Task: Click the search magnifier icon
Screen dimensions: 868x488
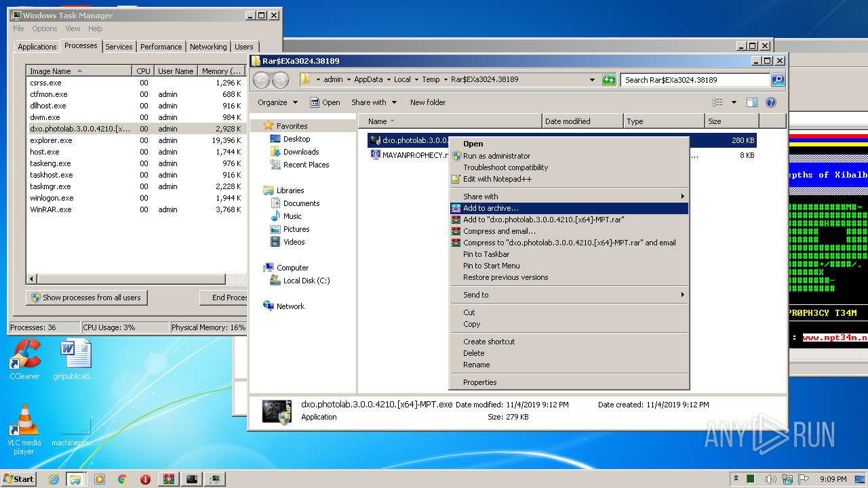Action: 778,80
